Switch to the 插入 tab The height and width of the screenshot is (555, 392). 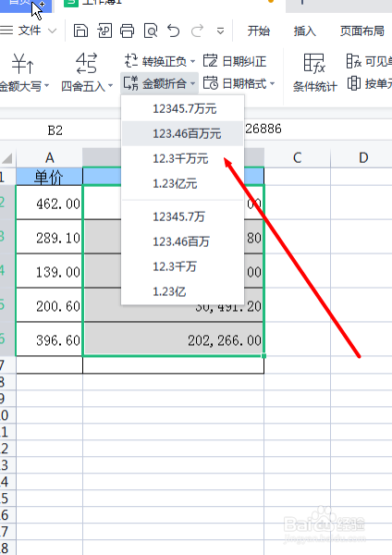tap(304, 31)
